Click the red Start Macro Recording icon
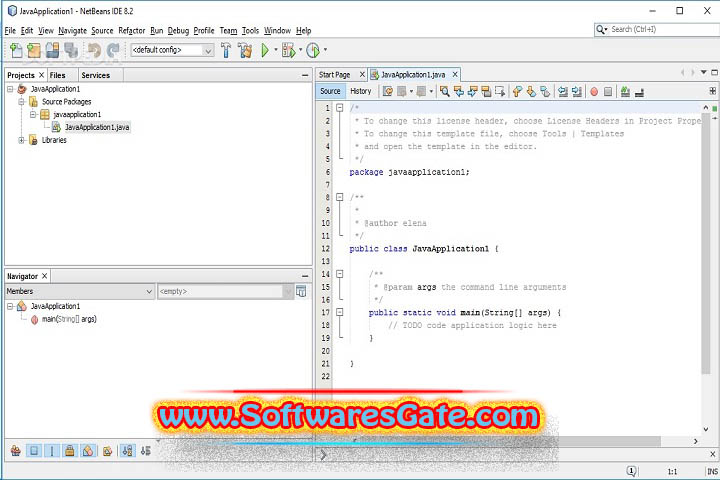The width and height of the screenshot is (720, 480). (594, 91)
